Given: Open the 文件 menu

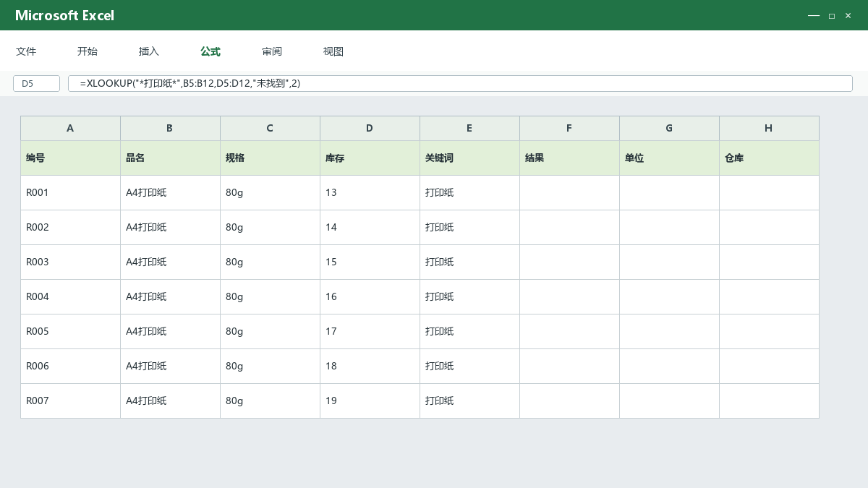Looking at the screenshot, I should [26, 51].
